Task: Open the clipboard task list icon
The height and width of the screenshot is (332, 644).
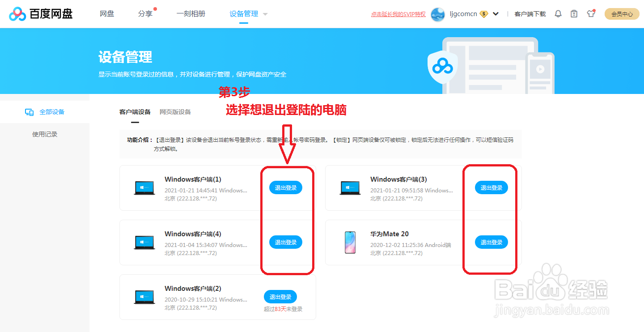Action: (574, 14)
